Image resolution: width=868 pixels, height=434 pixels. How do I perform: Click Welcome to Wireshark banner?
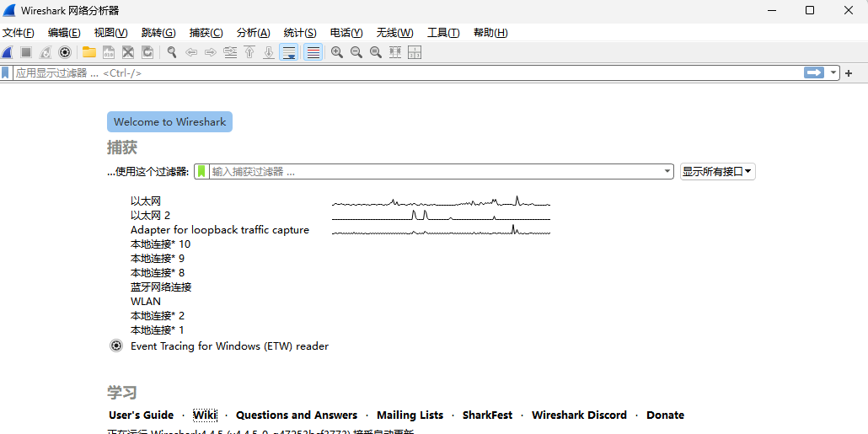click(x=170, y=122)
